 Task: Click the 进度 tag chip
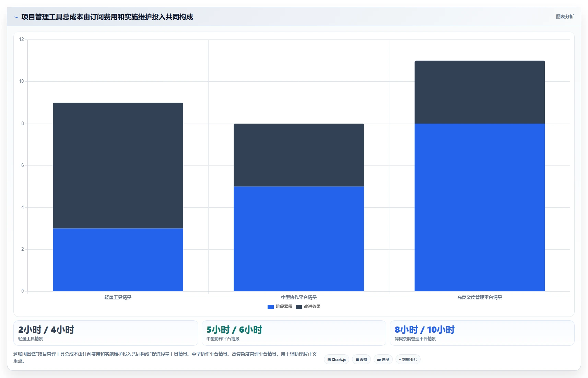coord(383,359)
